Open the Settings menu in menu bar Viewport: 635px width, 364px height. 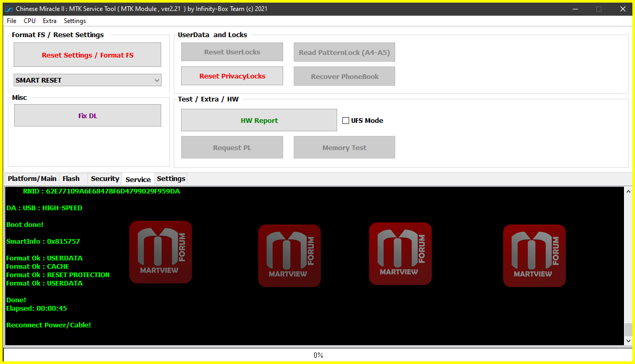pyautogui.click(x=75, y=21)
